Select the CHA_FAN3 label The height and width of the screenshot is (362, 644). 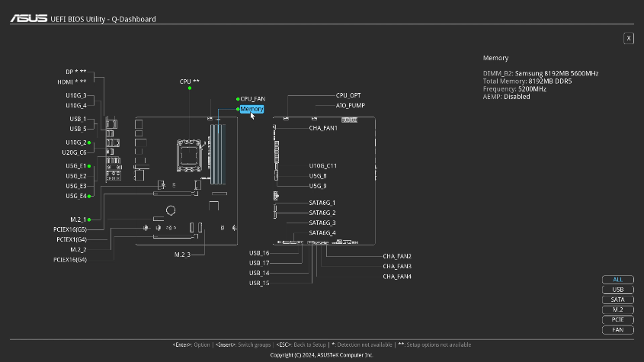pyautogui.click(x=397, y=266)
